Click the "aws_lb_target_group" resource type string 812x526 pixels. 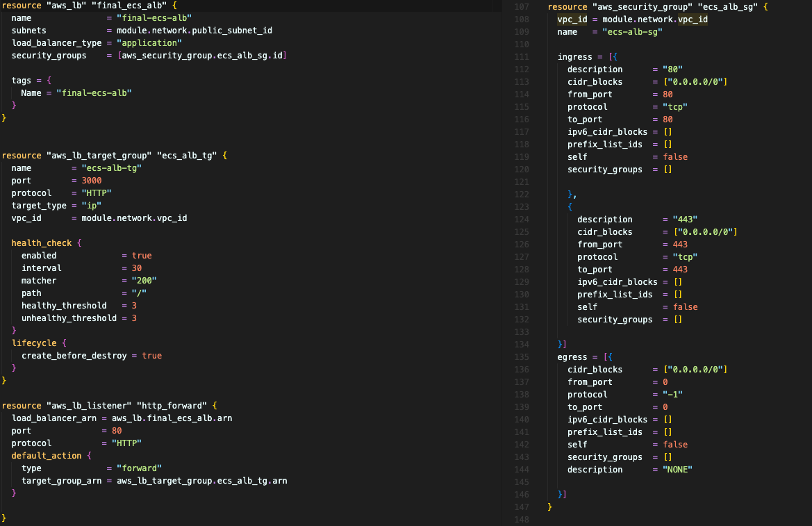click(99, 156)
